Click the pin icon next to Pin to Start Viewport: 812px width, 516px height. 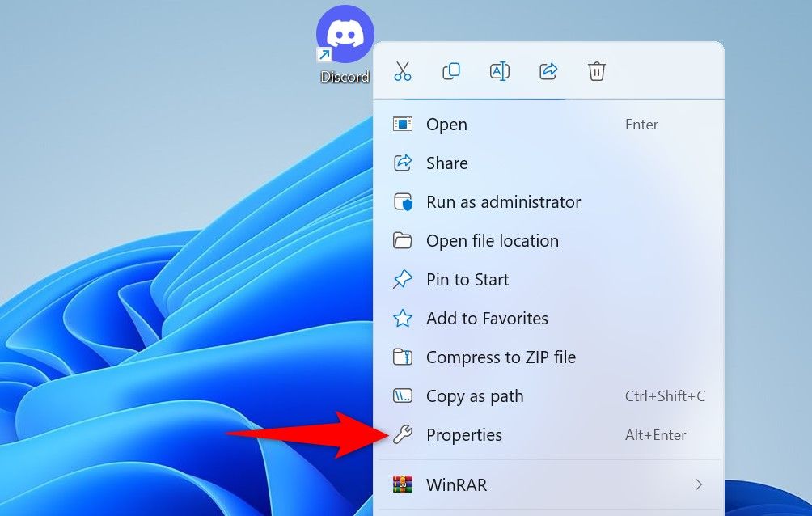click(x=405, y=279)
